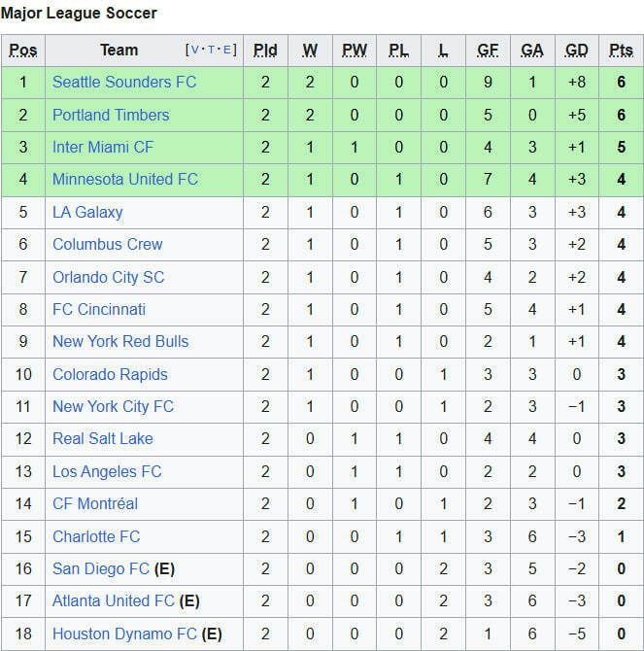Open the FC Cincinnati team link
This screenshot has width=644, height=651.
[99, 309]
